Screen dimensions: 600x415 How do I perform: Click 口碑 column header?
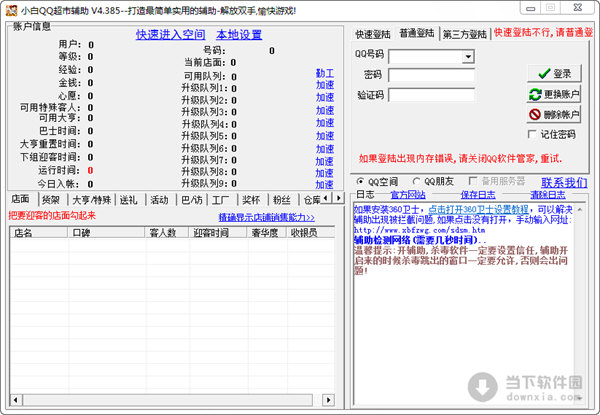(x=106, y=232)
